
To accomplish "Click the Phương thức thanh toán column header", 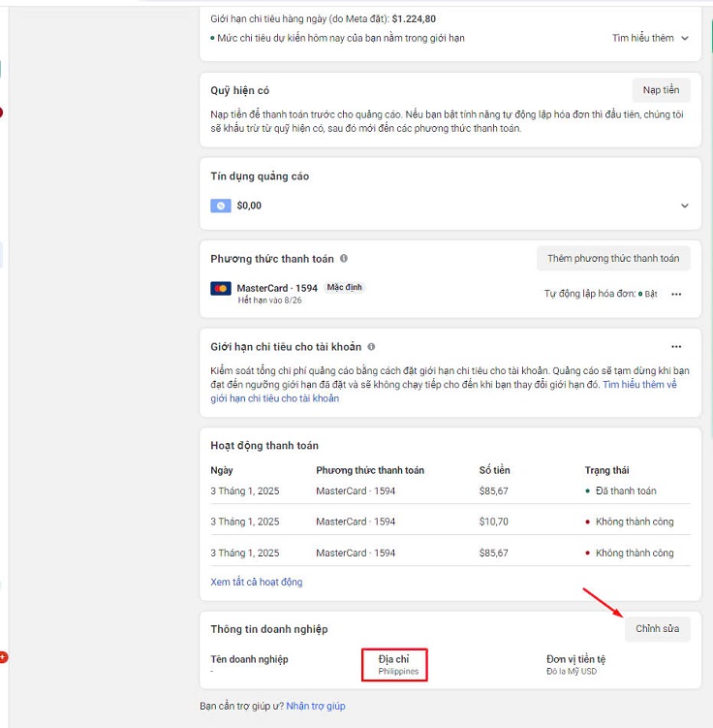I will (370, 470).
